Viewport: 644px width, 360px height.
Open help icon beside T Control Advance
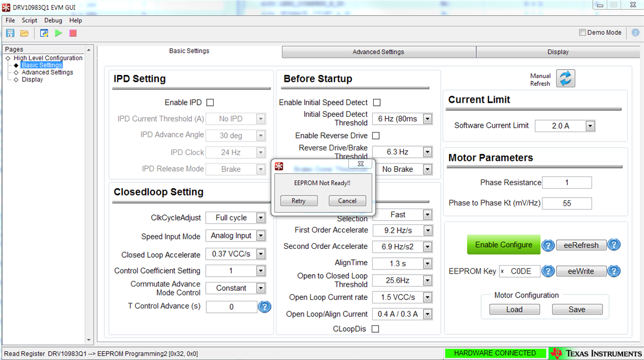(x=265, y=307)
